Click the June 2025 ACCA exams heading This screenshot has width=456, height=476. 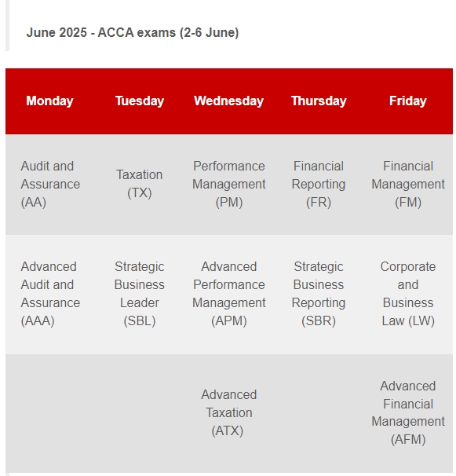(133, 32)
